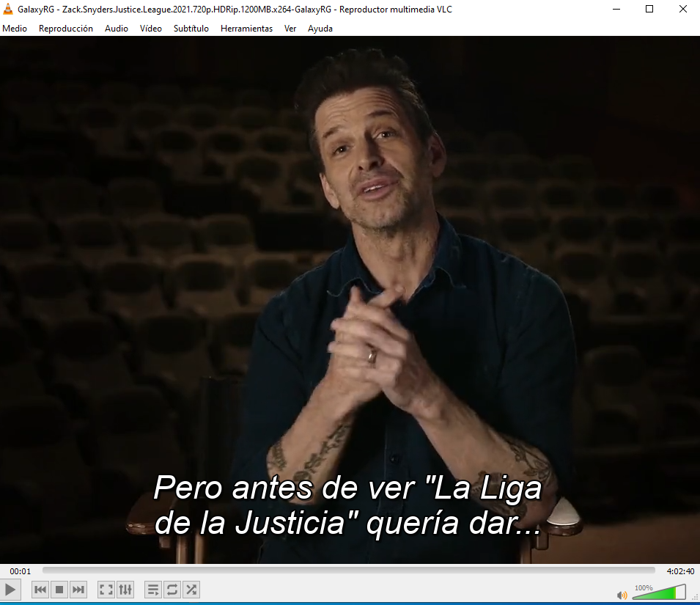Toggle random shuffle playback
Screen dimensions: 700x605
tap(191, 590)
